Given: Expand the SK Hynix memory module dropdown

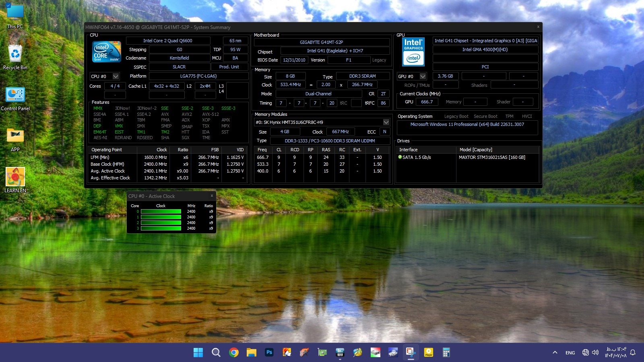Looking at the screenshot, I should click(386, 122).
